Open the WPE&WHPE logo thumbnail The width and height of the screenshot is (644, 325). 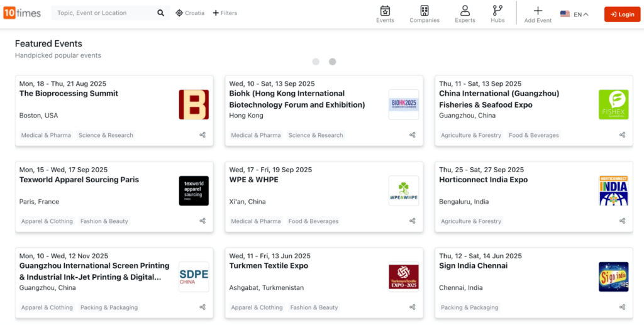click(x=404, y=191)
